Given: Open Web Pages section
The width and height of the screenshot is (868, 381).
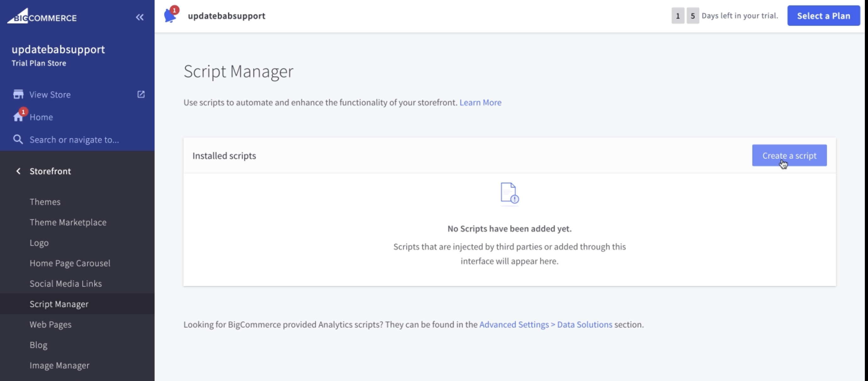Looking at the screenshot, I should pos(50,324).
